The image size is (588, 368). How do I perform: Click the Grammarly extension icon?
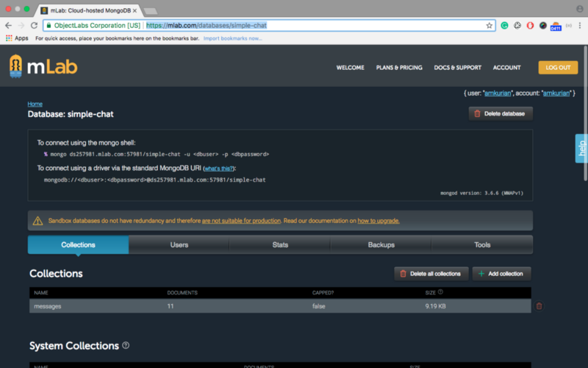point(505,25)
